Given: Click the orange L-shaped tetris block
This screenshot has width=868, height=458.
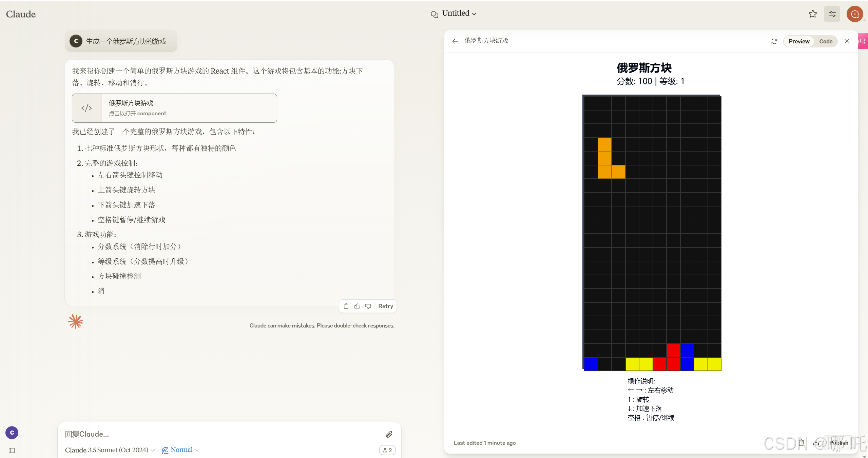Looking at the screenshot, I should 604,165.
